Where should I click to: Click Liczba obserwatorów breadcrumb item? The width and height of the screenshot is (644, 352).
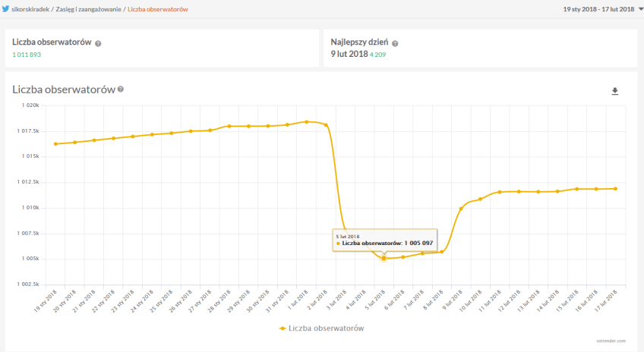tap(158, 9)
